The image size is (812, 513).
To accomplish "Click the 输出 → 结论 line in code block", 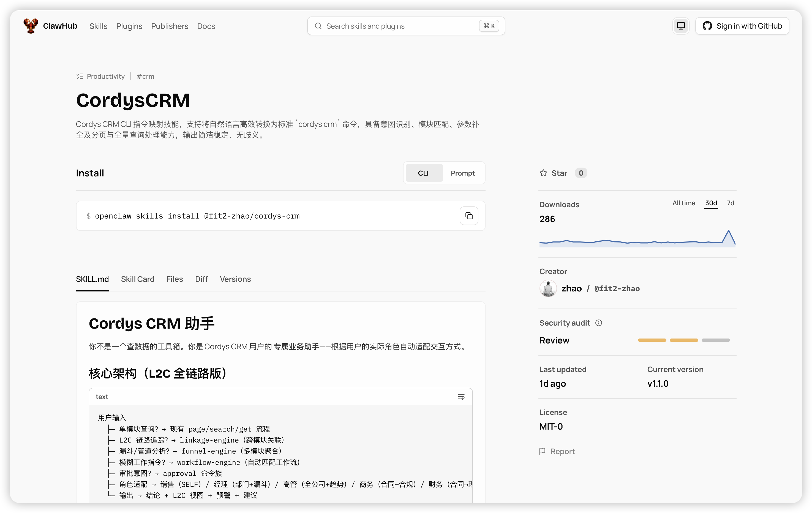I will click(188, 495).
